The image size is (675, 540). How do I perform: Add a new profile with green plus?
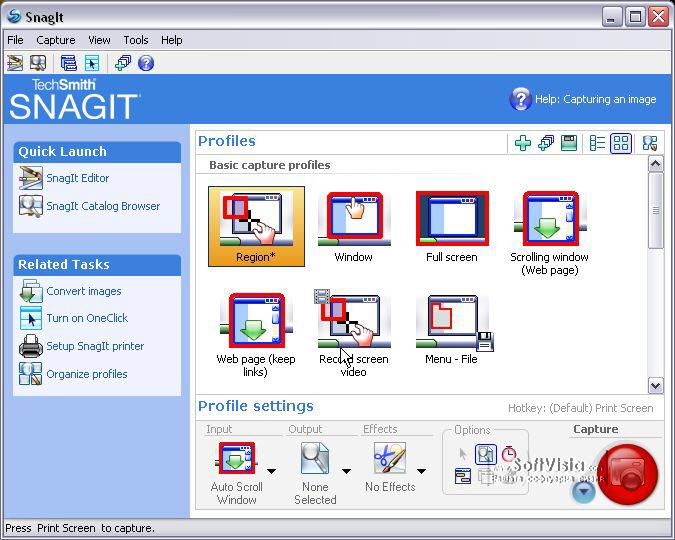[523, 143]
